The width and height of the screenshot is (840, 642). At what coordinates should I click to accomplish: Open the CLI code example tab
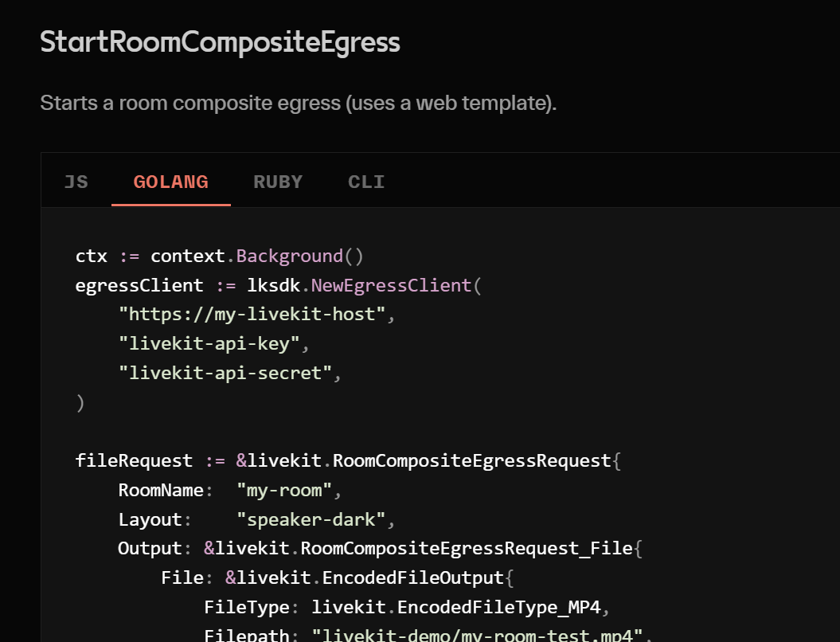coord(366,182)
